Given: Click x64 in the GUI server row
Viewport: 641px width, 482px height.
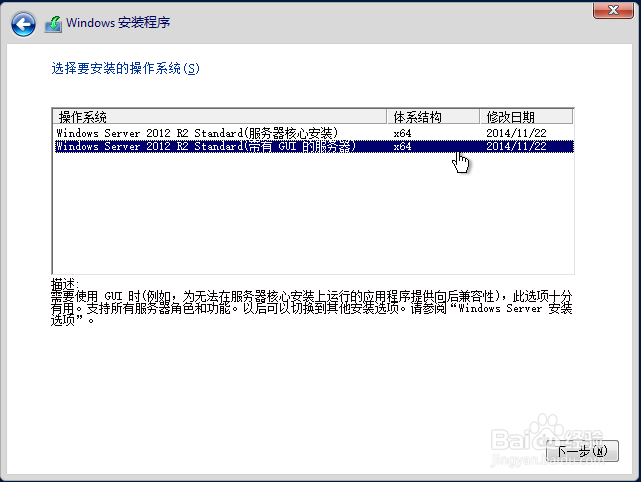Looking at the screenshot, I should (x=402, y=146).
